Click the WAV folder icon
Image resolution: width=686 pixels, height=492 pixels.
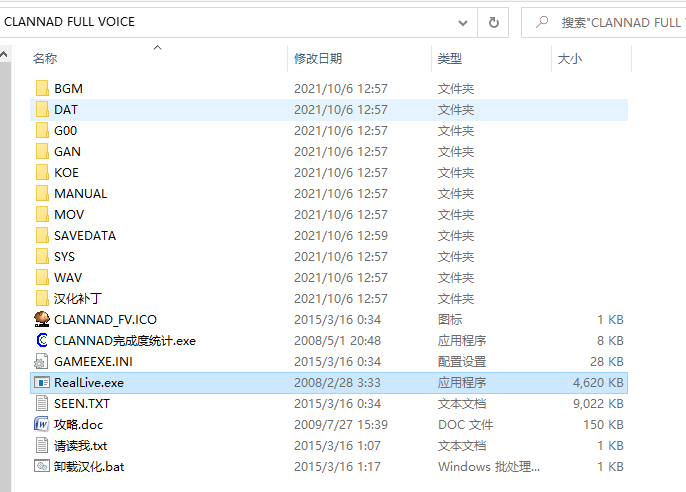point(42,277)
